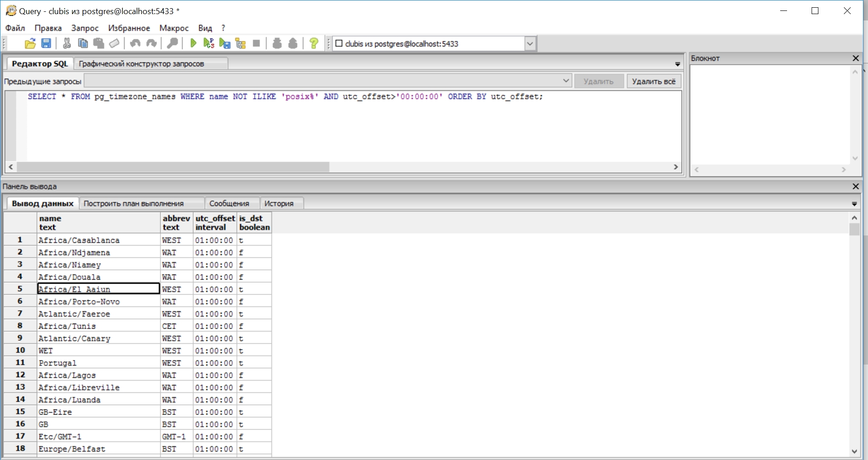Select the GB-Eire cell
Screen dimensions: 868x460
(99, 412)
